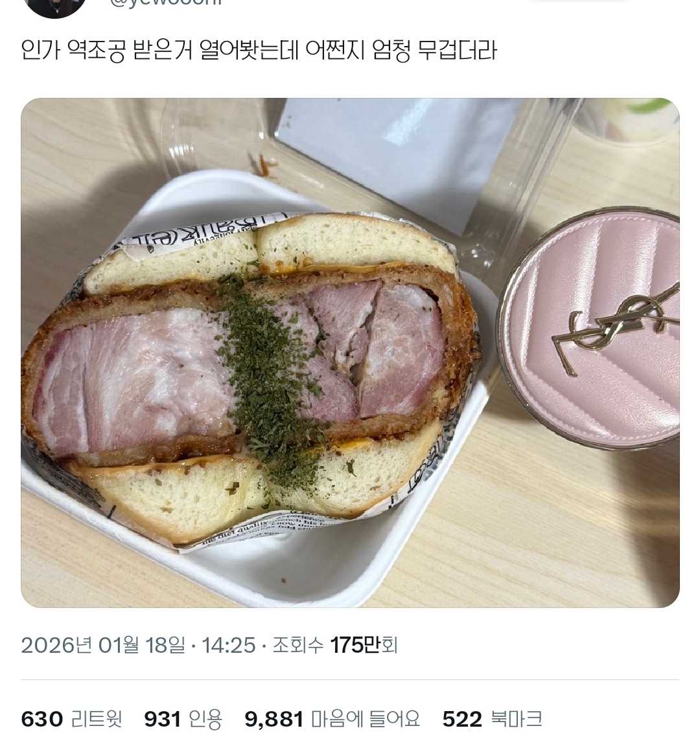The image size is (700, 750).
Task: Open the profile avatar at top left
Action: (x=54, y=7)
